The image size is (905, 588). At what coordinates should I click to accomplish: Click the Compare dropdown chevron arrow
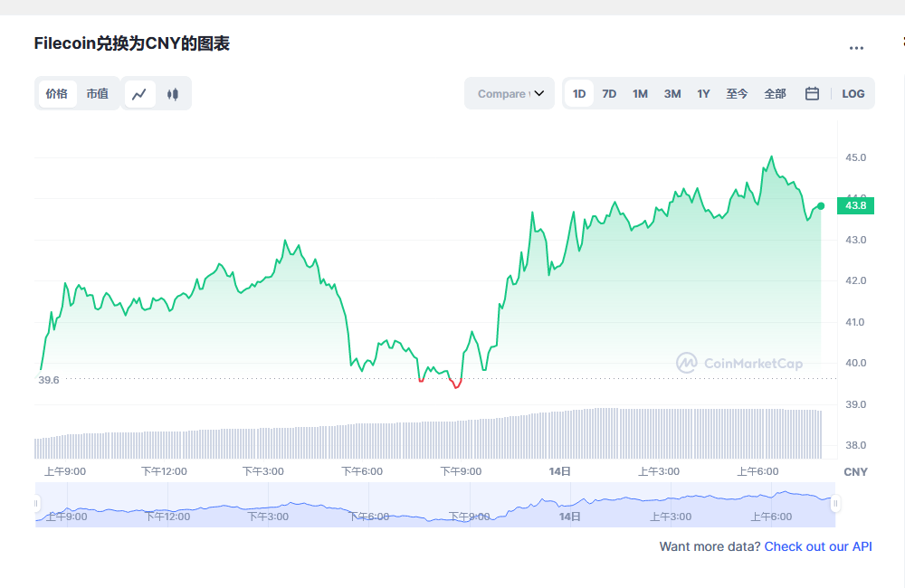[x=539, y=93]
